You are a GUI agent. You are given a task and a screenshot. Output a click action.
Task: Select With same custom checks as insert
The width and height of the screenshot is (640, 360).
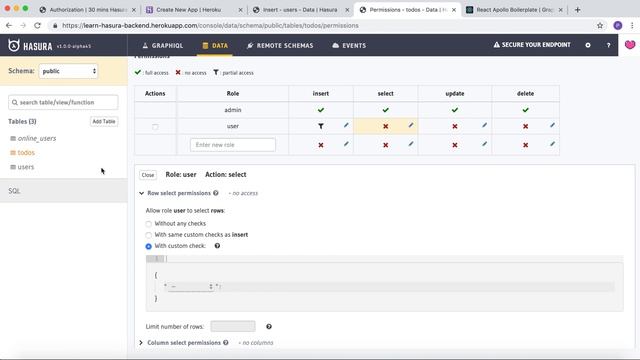pyautogui.click(x=149, y=235)
